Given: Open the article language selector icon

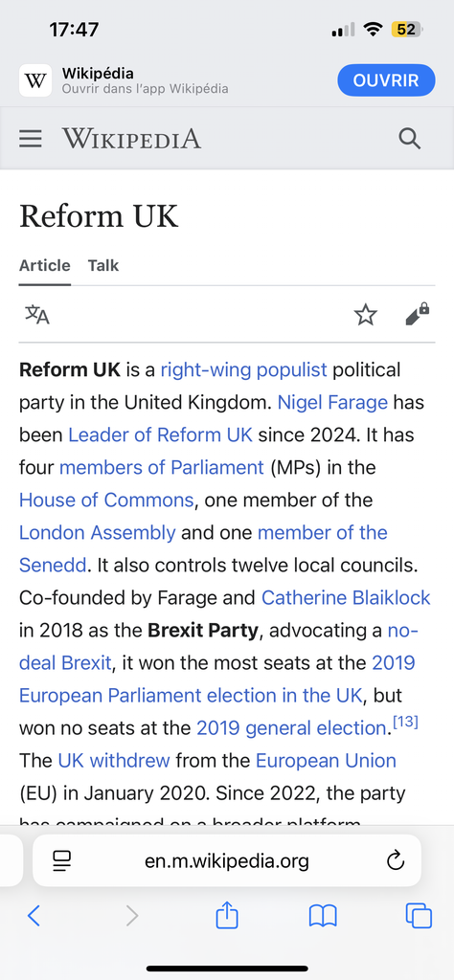Looking at the screenshot, I should (37, 314).
